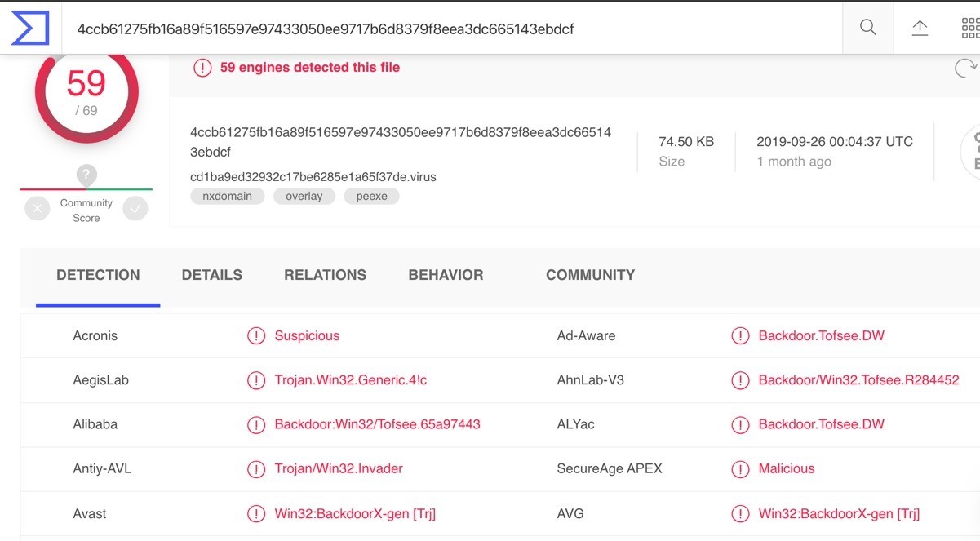Image resolution: width=980 pixels, height=541 pixels.
Task: Switch to the DETAILS tab
Action: pos(212,275)
